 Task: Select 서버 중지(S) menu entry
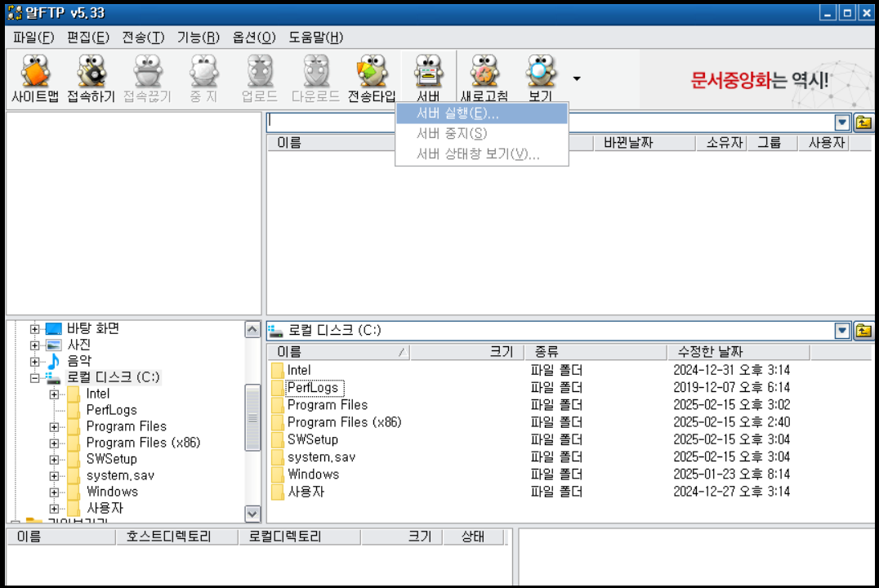tap(482, 133)
